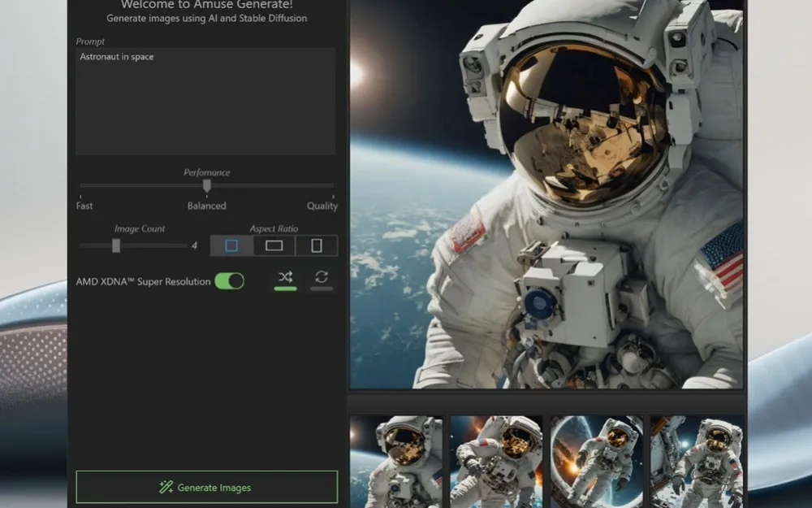Select the landscape aspect ratio icon

pos(274,245)
